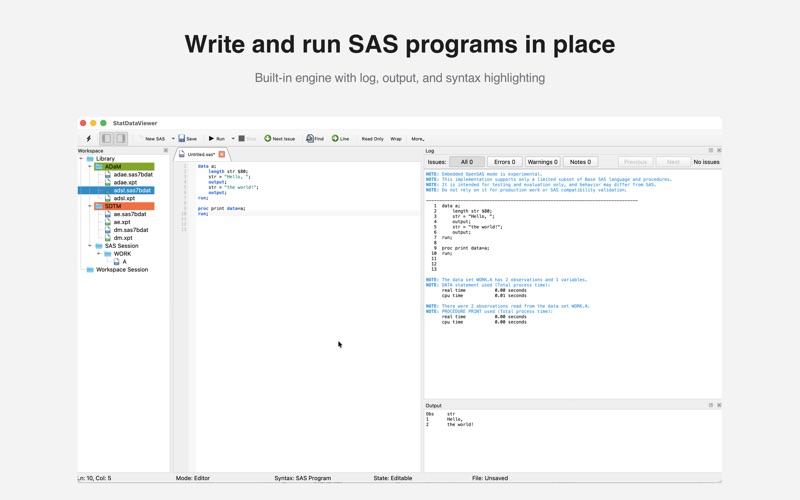
Task: Show All issues in Log
Action: click(x=467, y=162)
